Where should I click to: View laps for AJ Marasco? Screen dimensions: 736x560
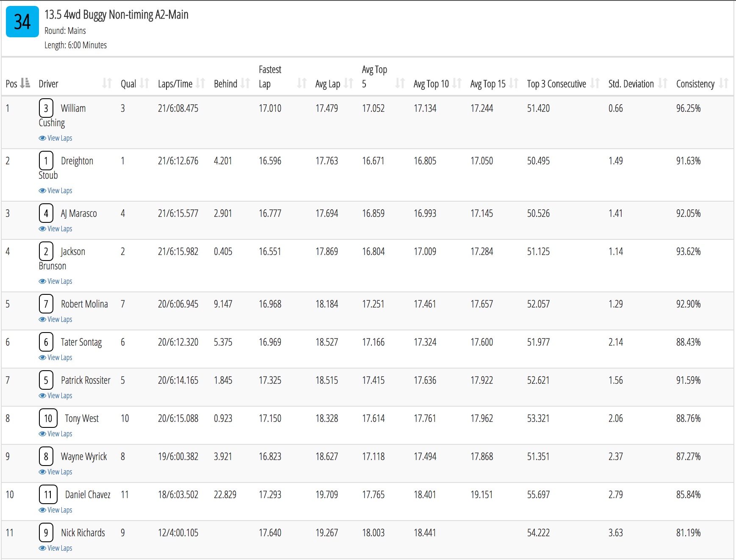[55, 229]
